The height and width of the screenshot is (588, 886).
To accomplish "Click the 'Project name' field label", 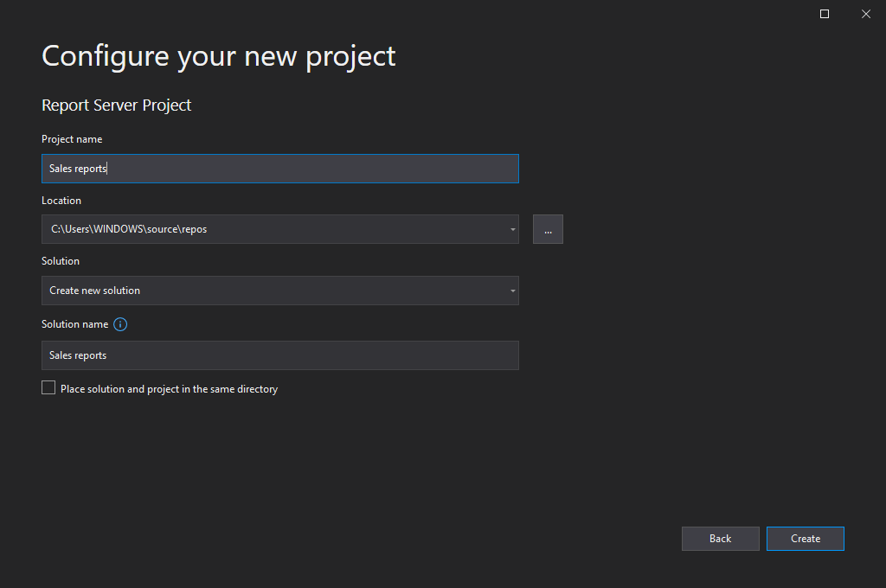I will click(x=72, y=139).
